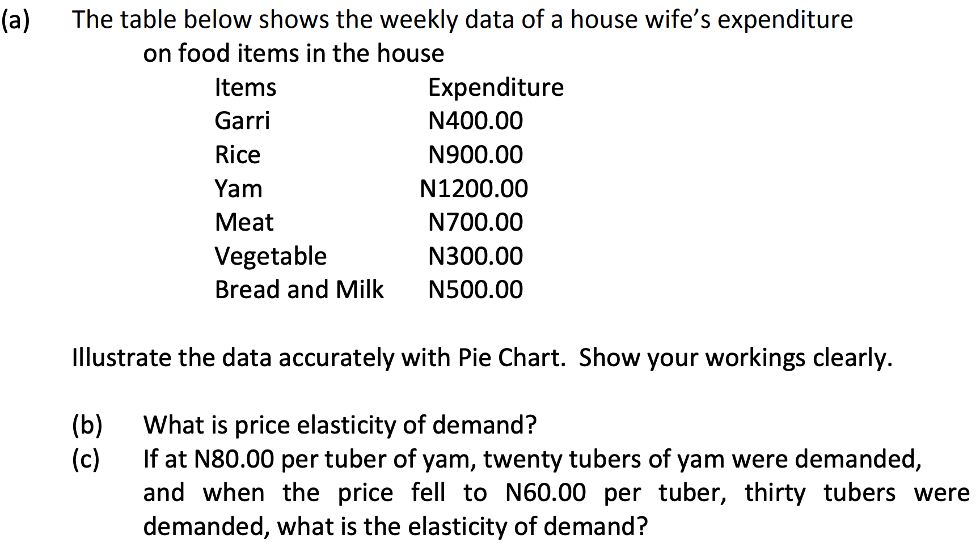Click the 'Vegetable' item text
The image size is (980, 552).
271,257
